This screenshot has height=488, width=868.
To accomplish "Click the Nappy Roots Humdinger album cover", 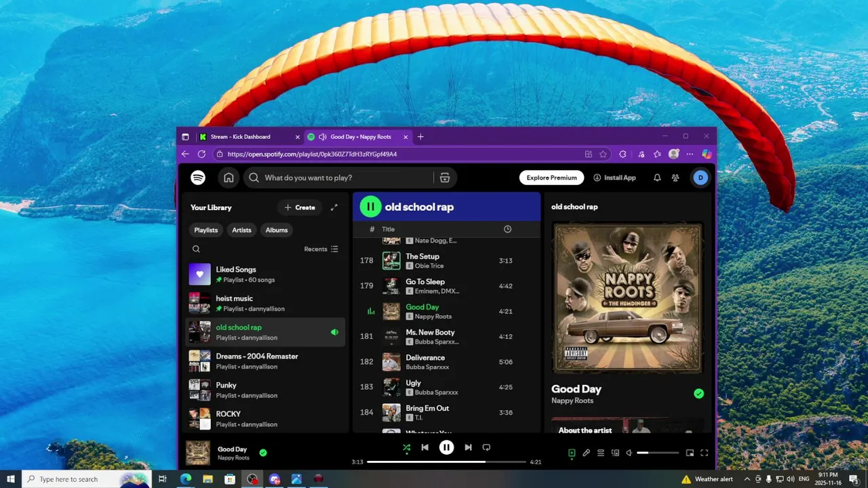I will click(x=627, y=298).
